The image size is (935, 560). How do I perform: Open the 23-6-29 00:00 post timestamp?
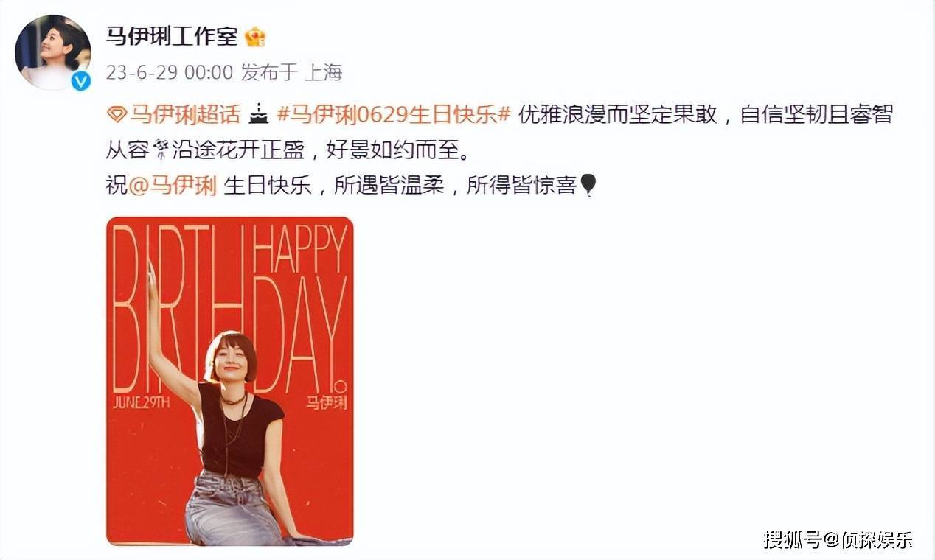click(170, 72)
